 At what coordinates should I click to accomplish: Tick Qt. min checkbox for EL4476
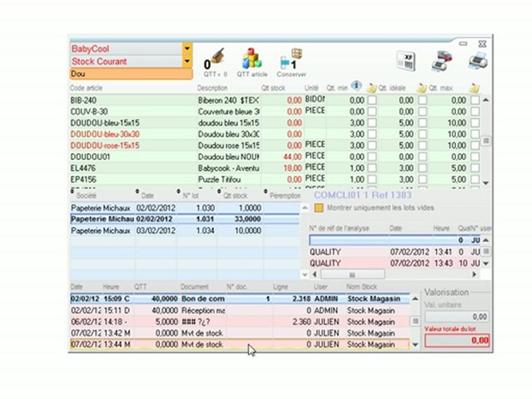(x=372, y=168)
